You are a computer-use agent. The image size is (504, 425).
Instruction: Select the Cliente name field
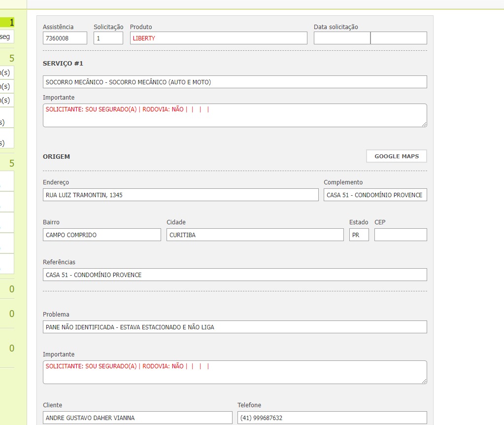pyautogui.click(x=137, y=418)
